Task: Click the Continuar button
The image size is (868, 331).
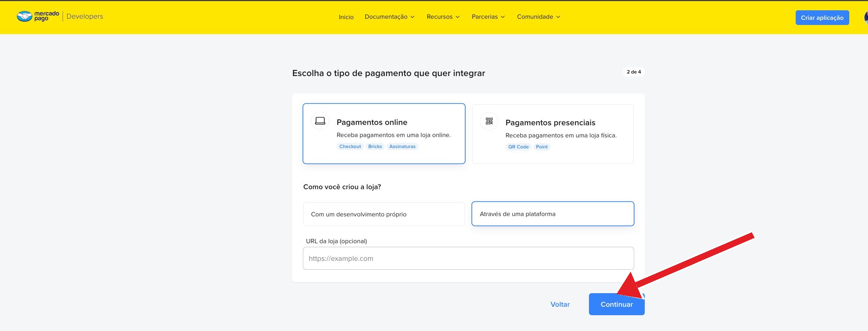Action: click(616, 304)
